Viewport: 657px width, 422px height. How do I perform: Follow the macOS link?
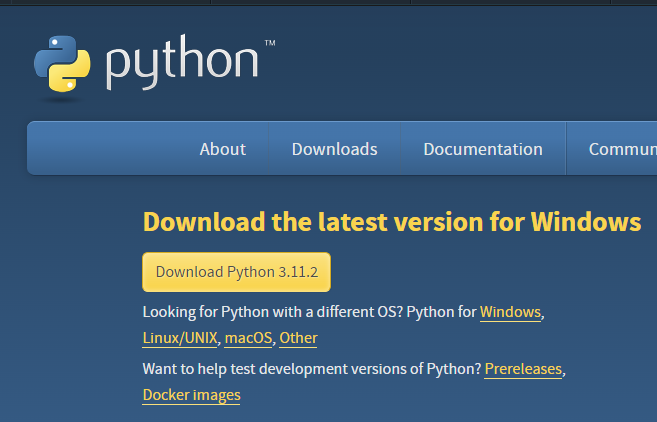pos(248,338)
